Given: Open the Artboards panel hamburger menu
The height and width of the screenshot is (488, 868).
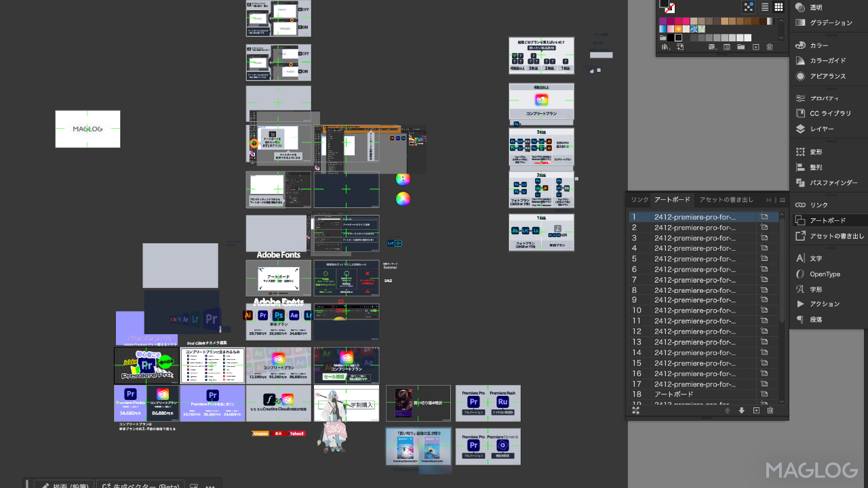Looking at the screenshot, I should (x=783, y=200).
